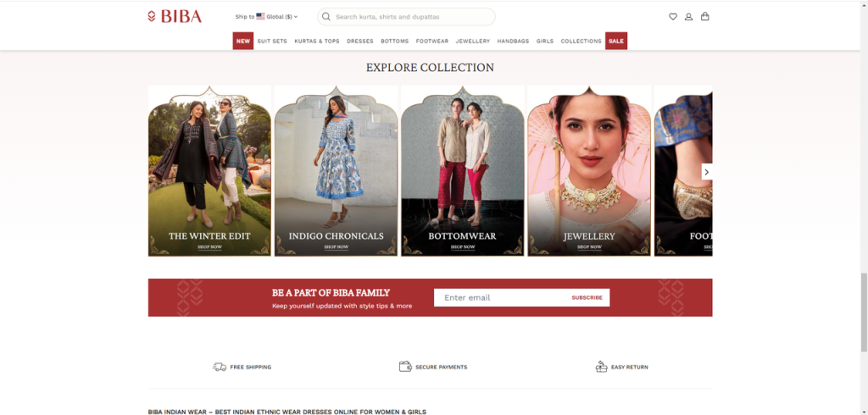Click the page vertical scrollbar thumb
The width and height of the screenshot is (868, 415).
[864, 312]
